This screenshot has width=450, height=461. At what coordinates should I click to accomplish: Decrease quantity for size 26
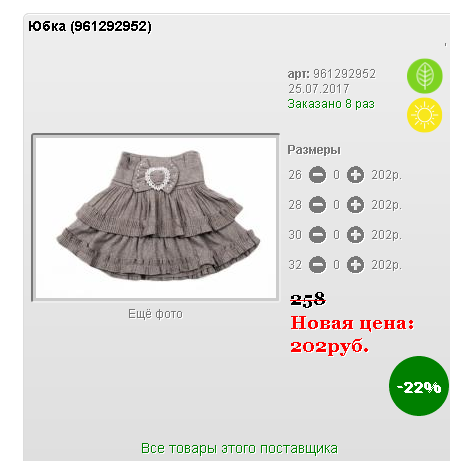point(317,175)
